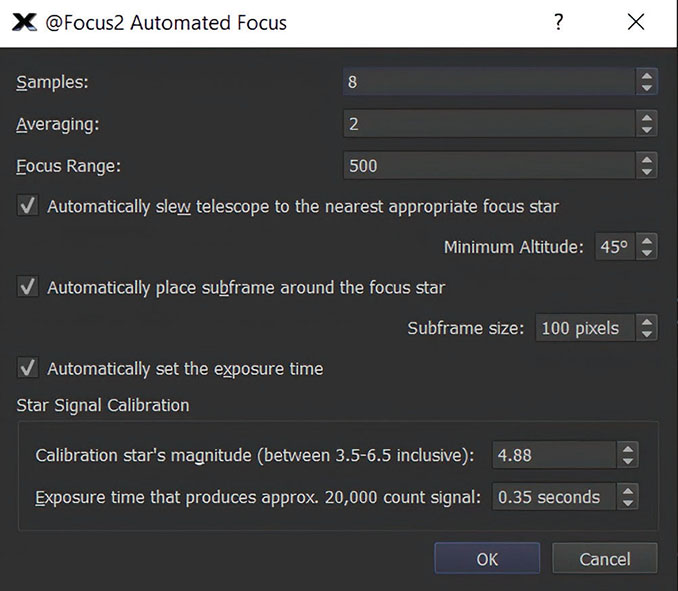Click the magnitude field showing 4.88

pos(554,455)
